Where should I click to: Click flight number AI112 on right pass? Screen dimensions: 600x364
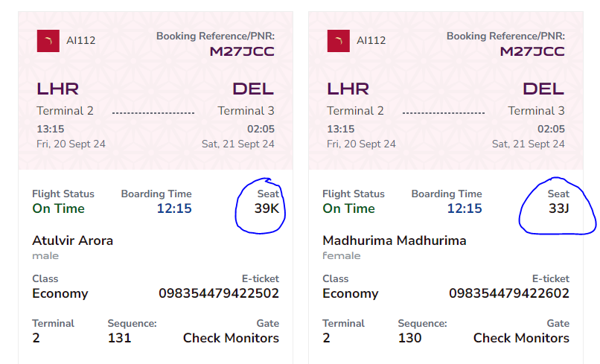[371, 41]
